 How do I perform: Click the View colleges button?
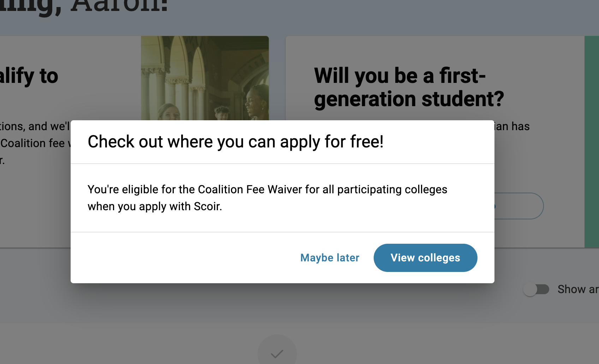[x=425, y=258]
